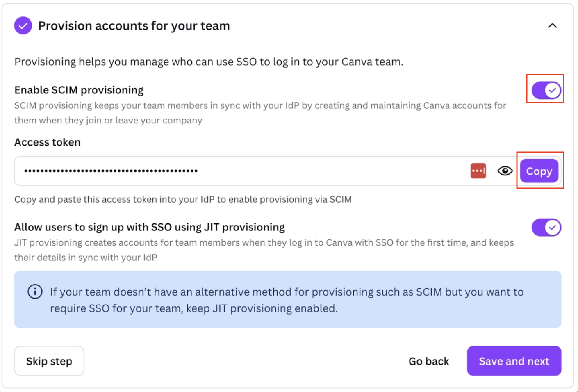Click the "Provision accounts for your team" heading

[x=134, y=26]
